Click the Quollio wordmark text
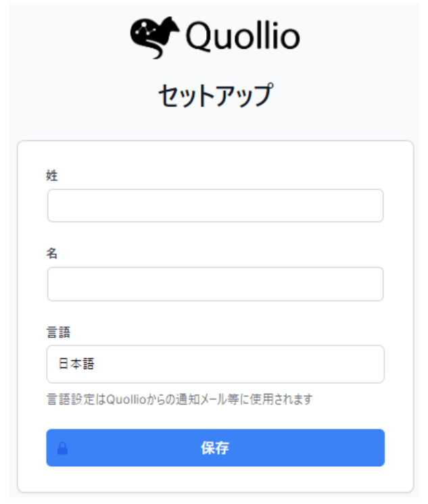This screenshot has height=504, width=428. click(x=243, y=36)
